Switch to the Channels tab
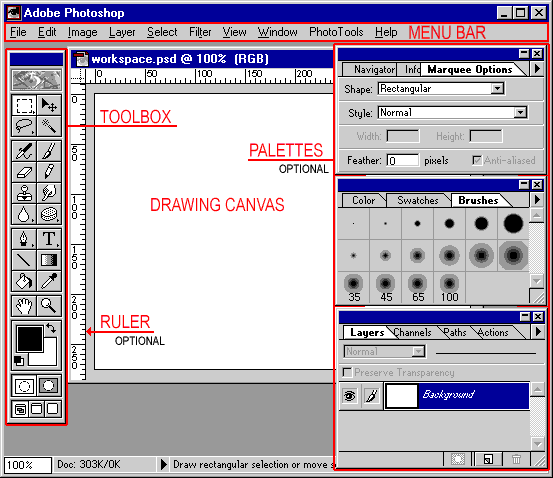553x478 pixels. coord(412,332)
